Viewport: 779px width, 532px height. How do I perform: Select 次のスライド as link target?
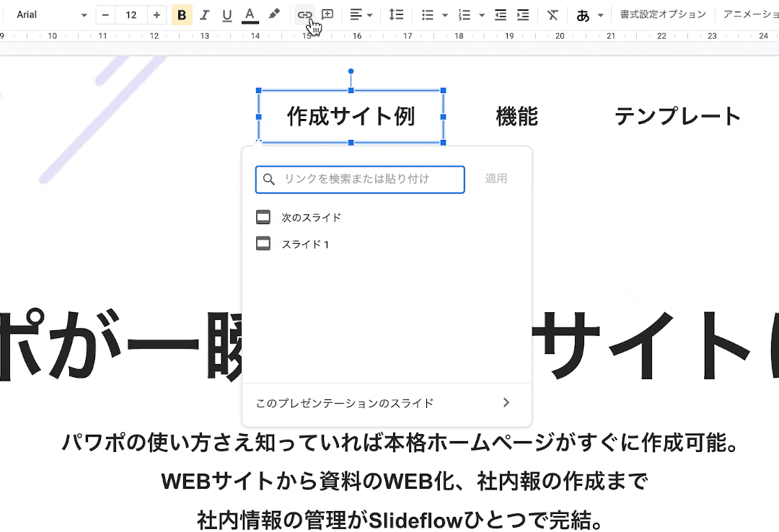[311, 217]
